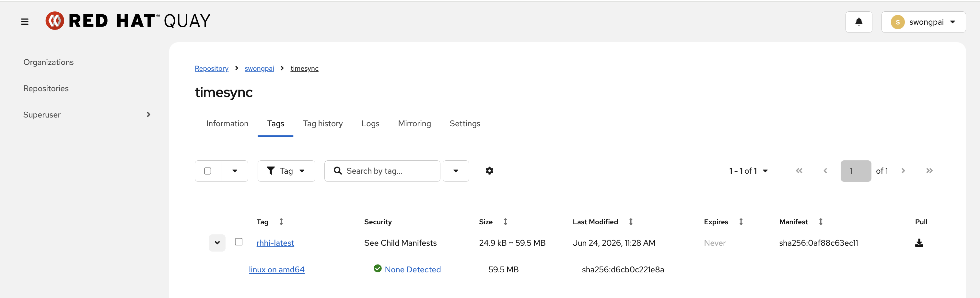Go to first page of results
980x298 pixels.
(799, 171)
